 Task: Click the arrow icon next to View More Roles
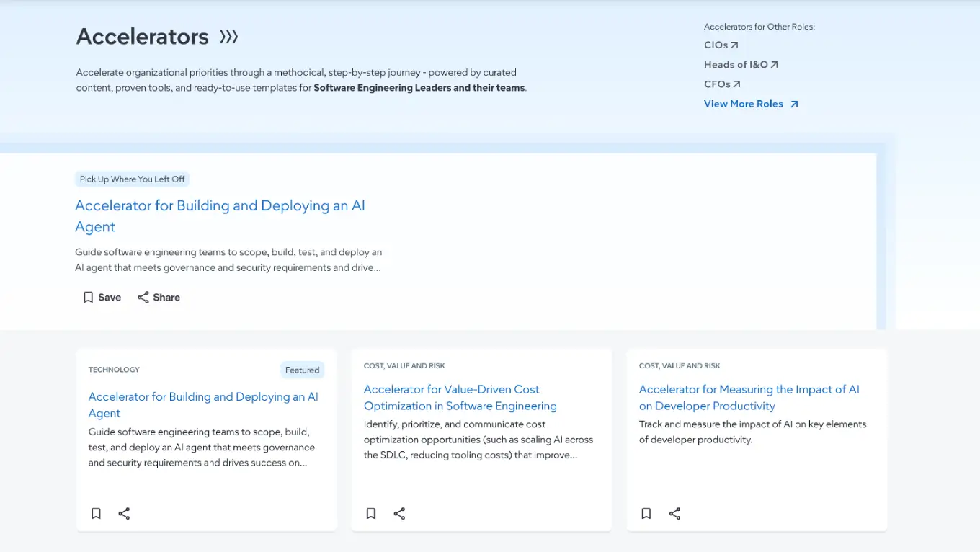(794, 104)
